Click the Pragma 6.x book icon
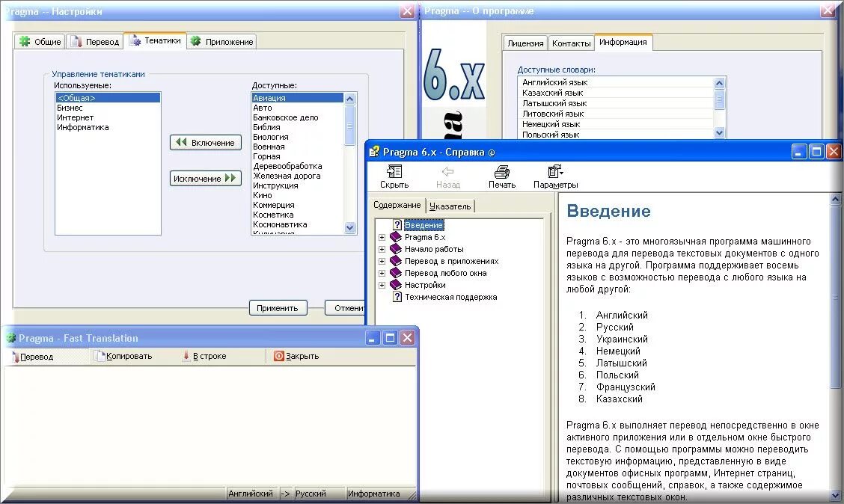Viewport: 844px width, 504px height. point(396,236)
